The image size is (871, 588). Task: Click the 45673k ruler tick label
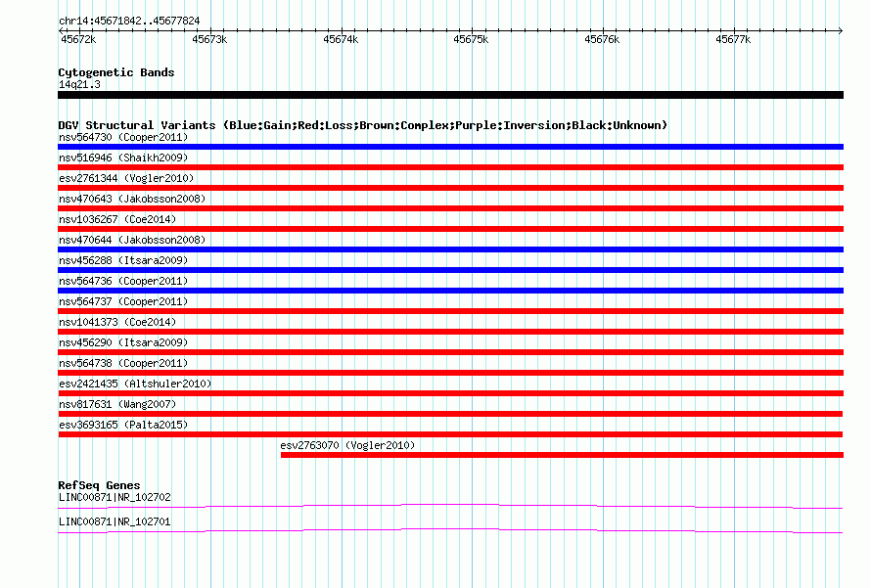[209, 39]
